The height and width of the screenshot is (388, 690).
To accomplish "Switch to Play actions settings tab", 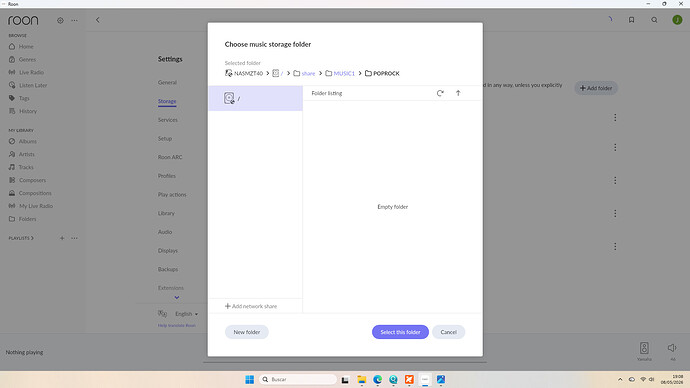I will click(x=172, y=194).
